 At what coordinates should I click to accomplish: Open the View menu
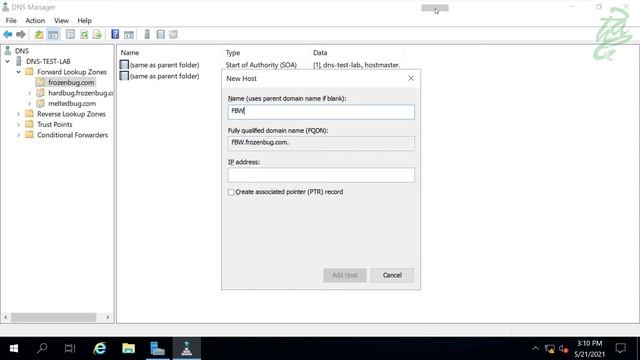[x=61, y=20]
